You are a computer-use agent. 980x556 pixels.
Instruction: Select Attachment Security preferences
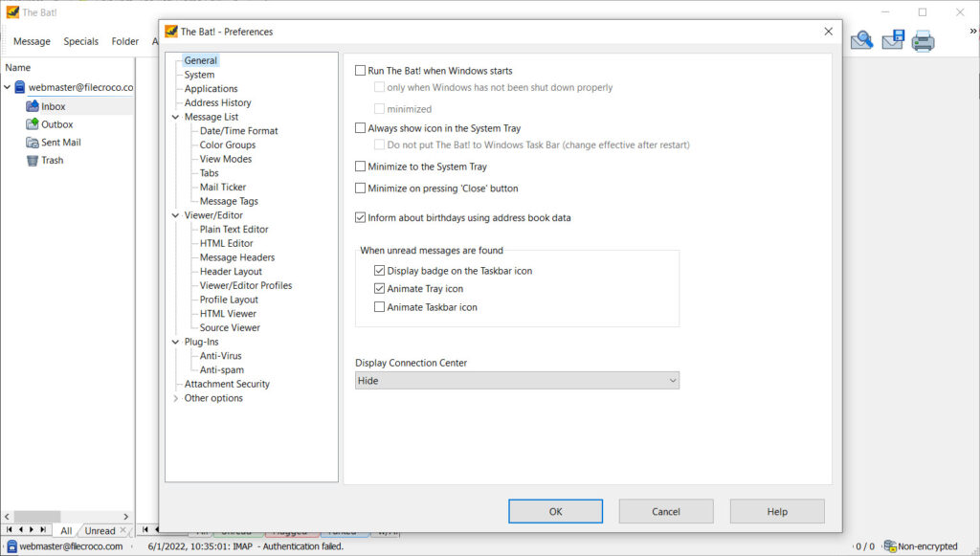(x=227, y=384)
